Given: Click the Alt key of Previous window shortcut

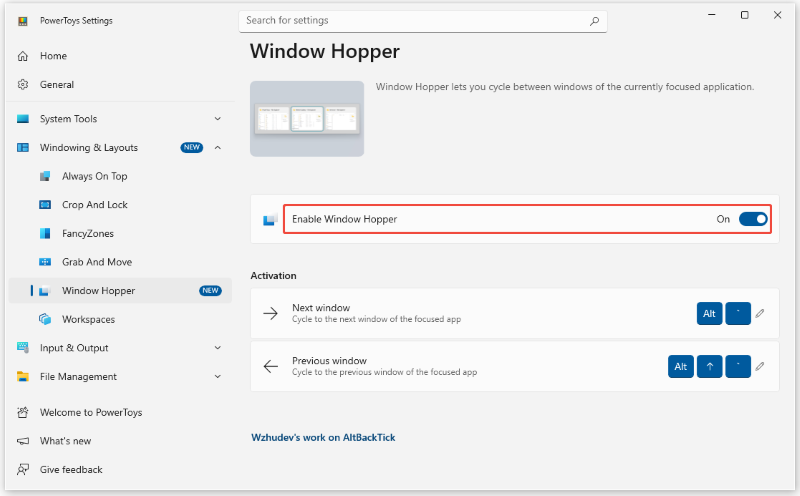Looking at the screenshot, I should (681, 366).
